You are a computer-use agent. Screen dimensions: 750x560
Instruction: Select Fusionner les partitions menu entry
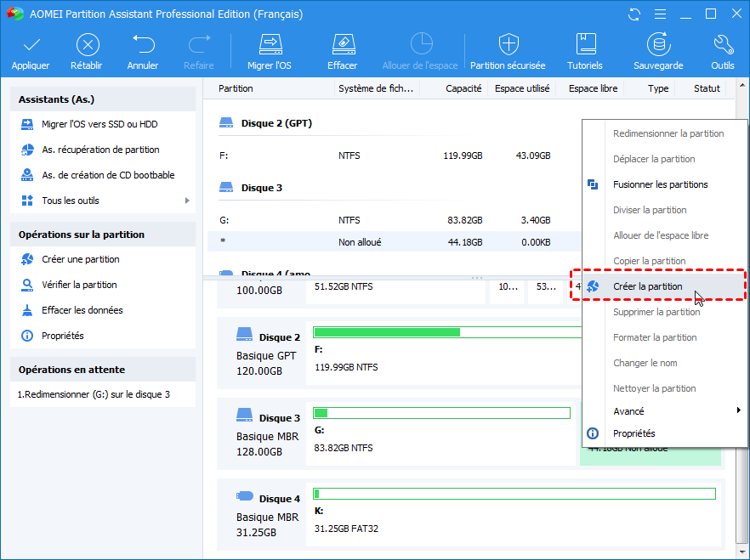[x=660, y=184]
